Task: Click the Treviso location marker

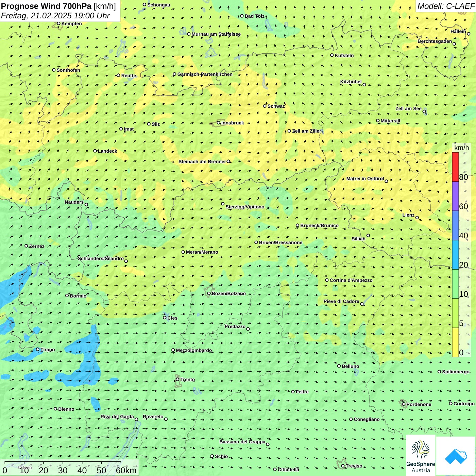Action: click(343, 466)
